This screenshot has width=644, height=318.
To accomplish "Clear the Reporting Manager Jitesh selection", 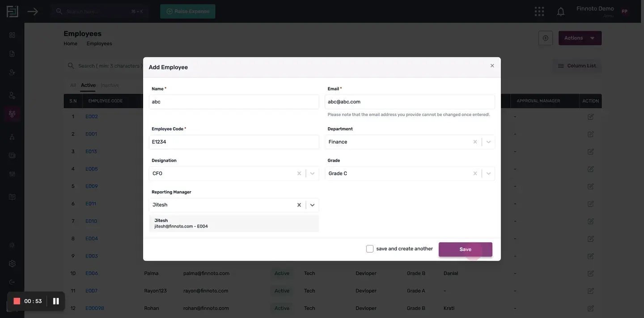I will tap(299, 205).
